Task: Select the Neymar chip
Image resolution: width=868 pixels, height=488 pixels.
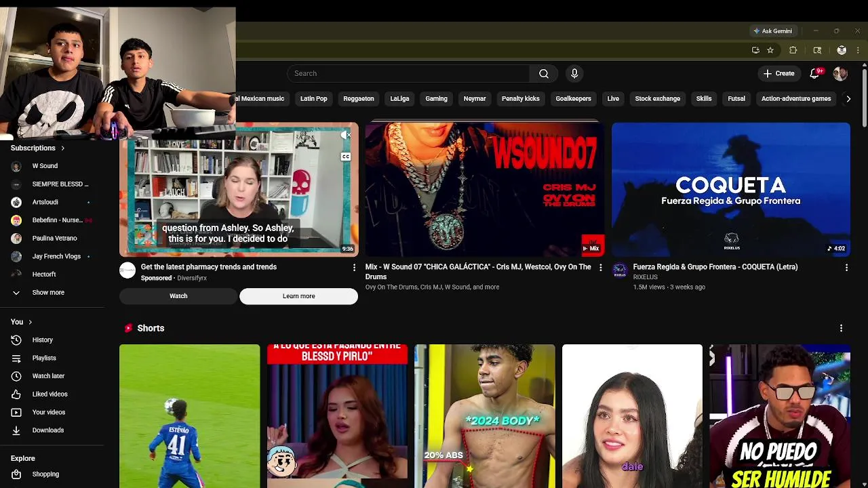Action: pos(474,99)
